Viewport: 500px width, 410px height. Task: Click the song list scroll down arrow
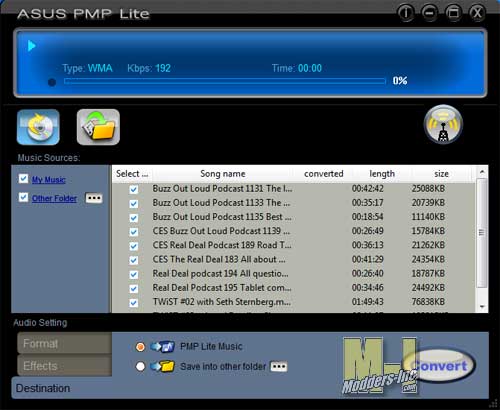(x=482, y=306)
